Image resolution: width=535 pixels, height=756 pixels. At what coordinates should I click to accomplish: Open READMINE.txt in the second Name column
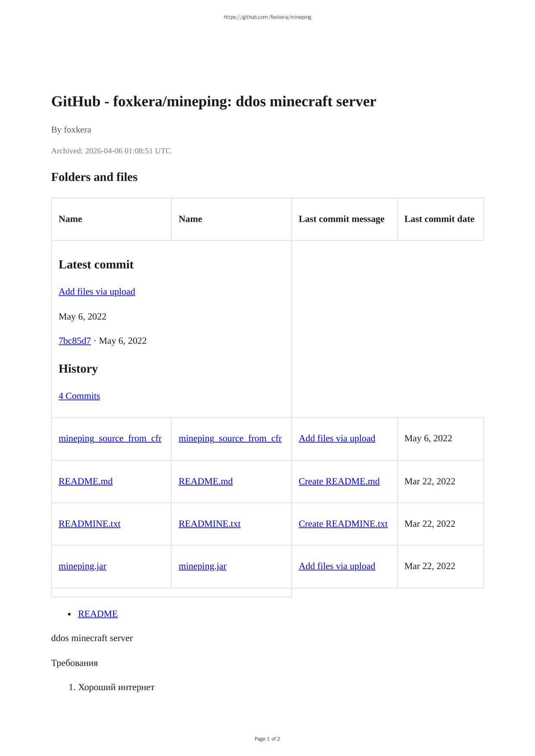209,524
